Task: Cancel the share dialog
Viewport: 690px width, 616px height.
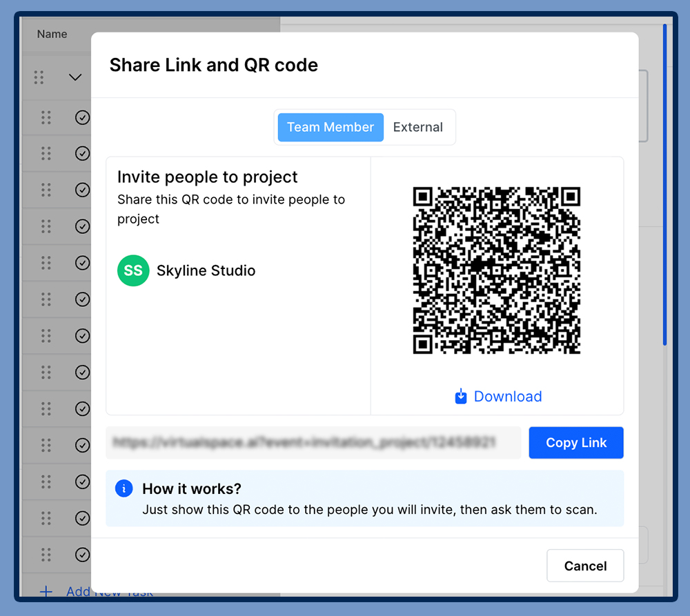Action: (x=585, y=566)
